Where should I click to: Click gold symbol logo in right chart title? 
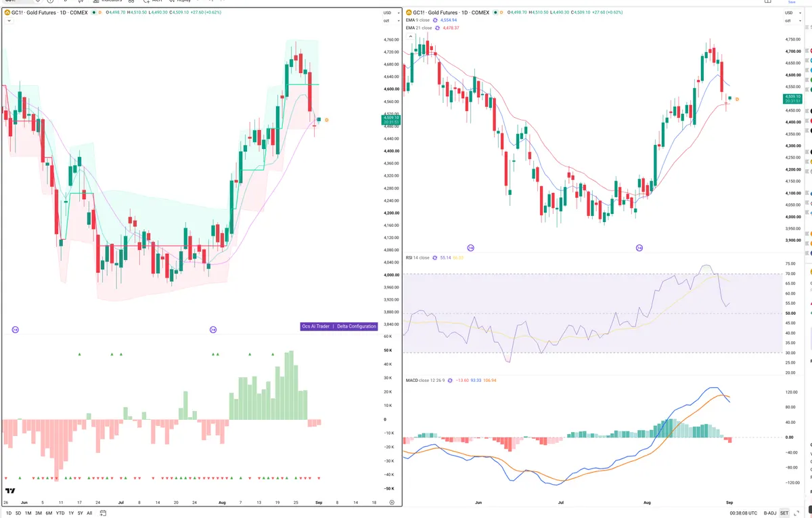pos(409,12)
